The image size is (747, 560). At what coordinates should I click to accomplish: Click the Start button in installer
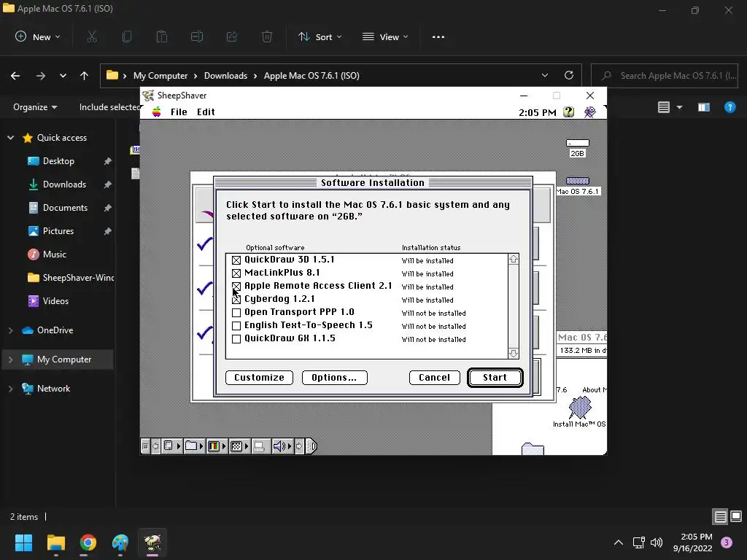(x=495, y=378)
